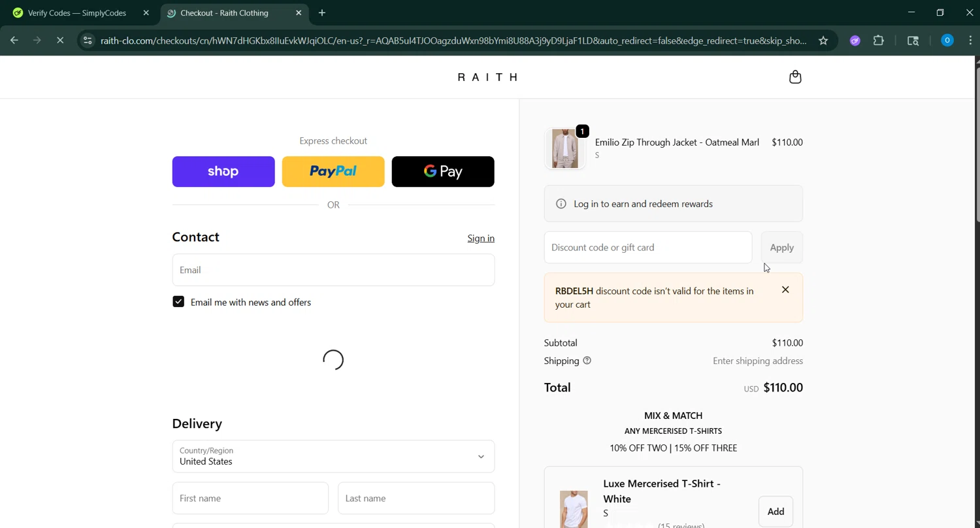The width and height of the screenshot is (980, 528).
Task: Open the side panel search icon
Action: [913, 41]
